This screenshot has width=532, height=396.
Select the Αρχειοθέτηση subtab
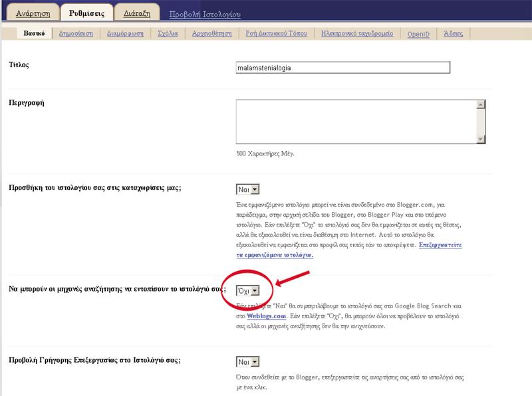(x=211, y=33)
